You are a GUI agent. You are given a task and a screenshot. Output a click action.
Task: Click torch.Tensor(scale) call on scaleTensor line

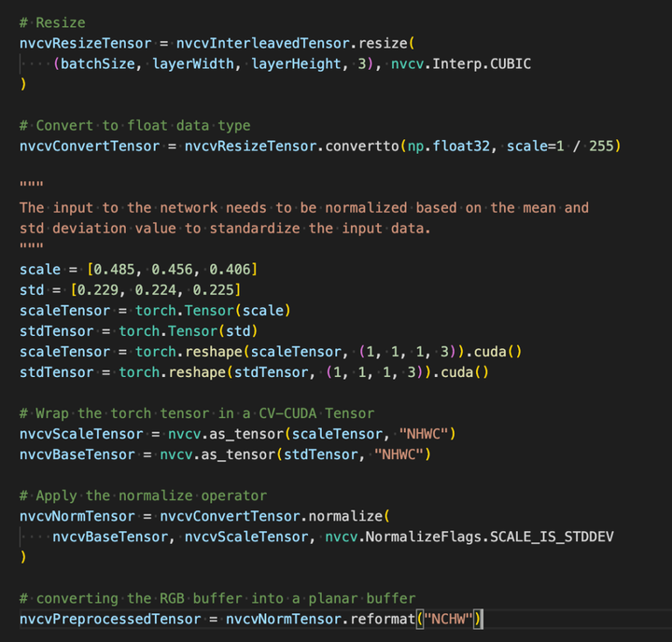point(213,311)
